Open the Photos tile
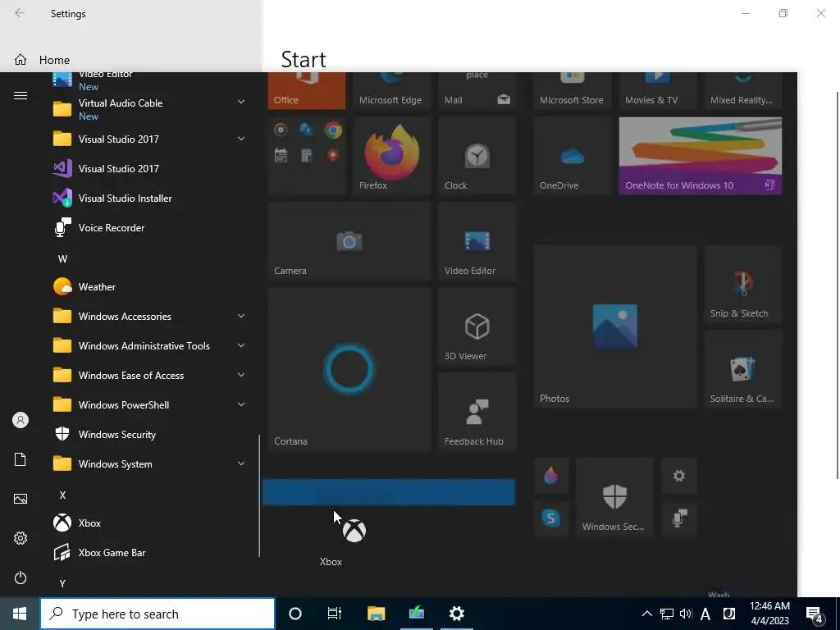This screenshot has width=840, height=630. [x=615, y=326]
